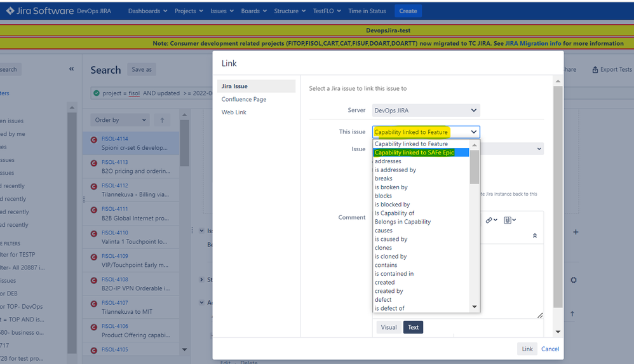634x364 pixels.
Task: Click the FISOL-4106 issue type icon
Action: pyautogui.click(x=94, y=327)
